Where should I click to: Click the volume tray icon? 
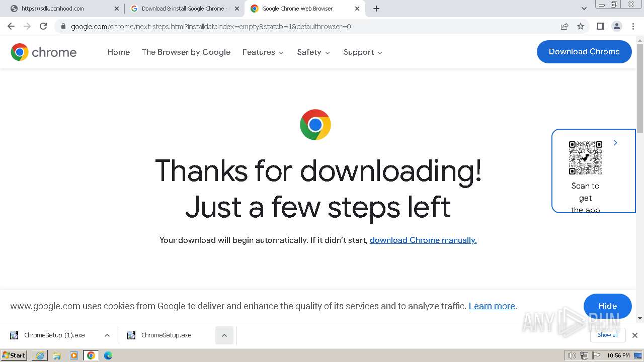[572, 355]
